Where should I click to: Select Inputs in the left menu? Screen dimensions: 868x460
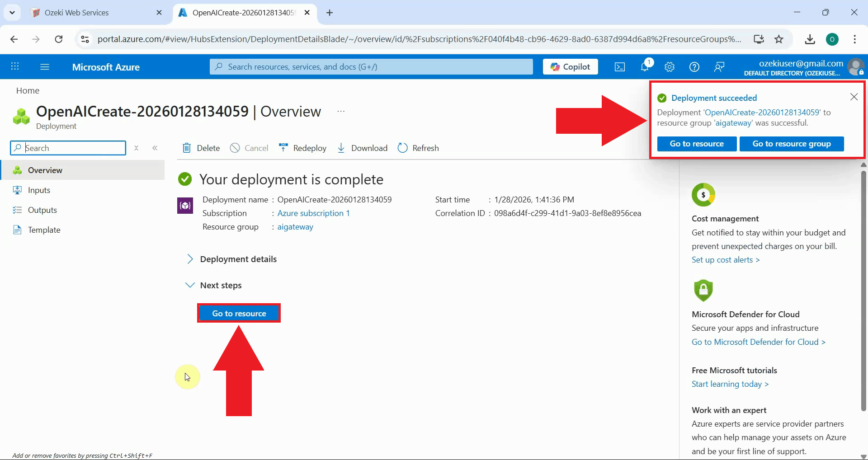click(39, 190)
